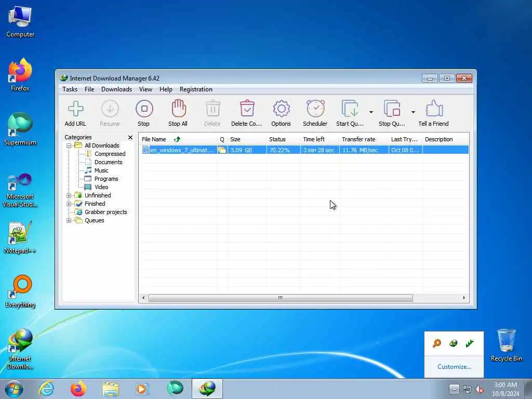Open the Registration menu

pos(196,89)
